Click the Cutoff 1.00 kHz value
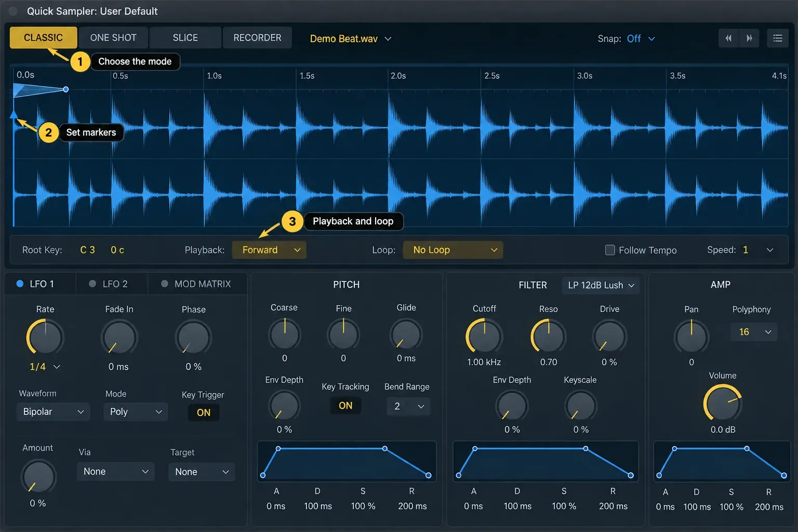 tap(484, 362)
